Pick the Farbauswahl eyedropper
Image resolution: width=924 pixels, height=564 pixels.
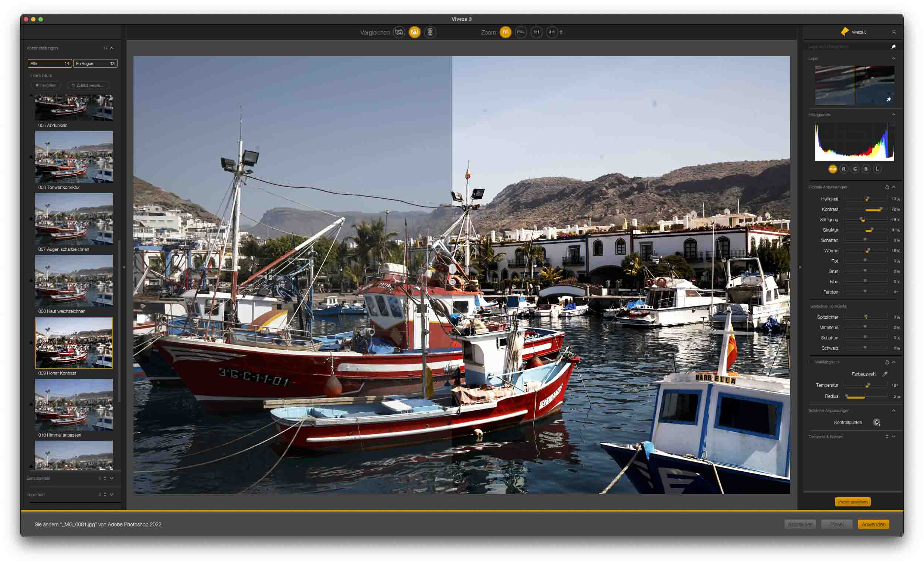pos(884,374)
